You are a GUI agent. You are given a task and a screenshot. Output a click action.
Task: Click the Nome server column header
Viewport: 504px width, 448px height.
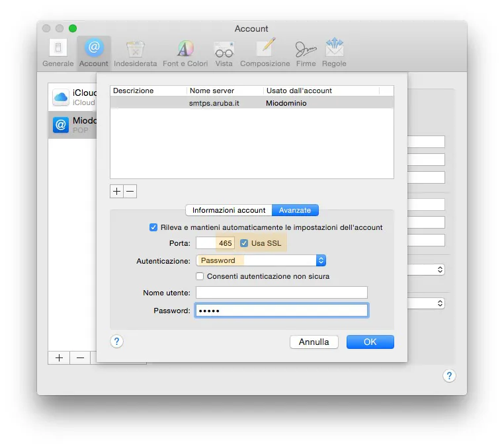tap(225, 91)
